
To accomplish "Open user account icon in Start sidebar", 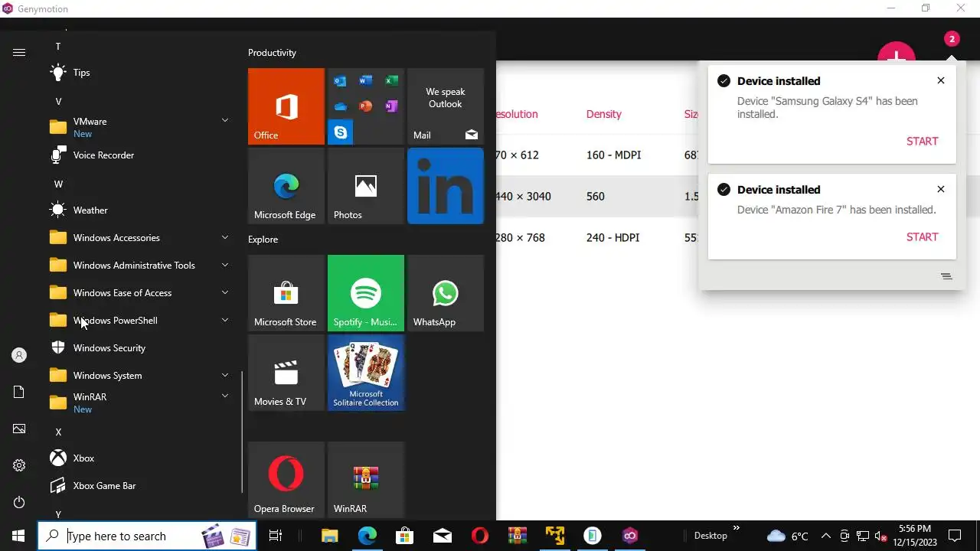I will [19, 355].
